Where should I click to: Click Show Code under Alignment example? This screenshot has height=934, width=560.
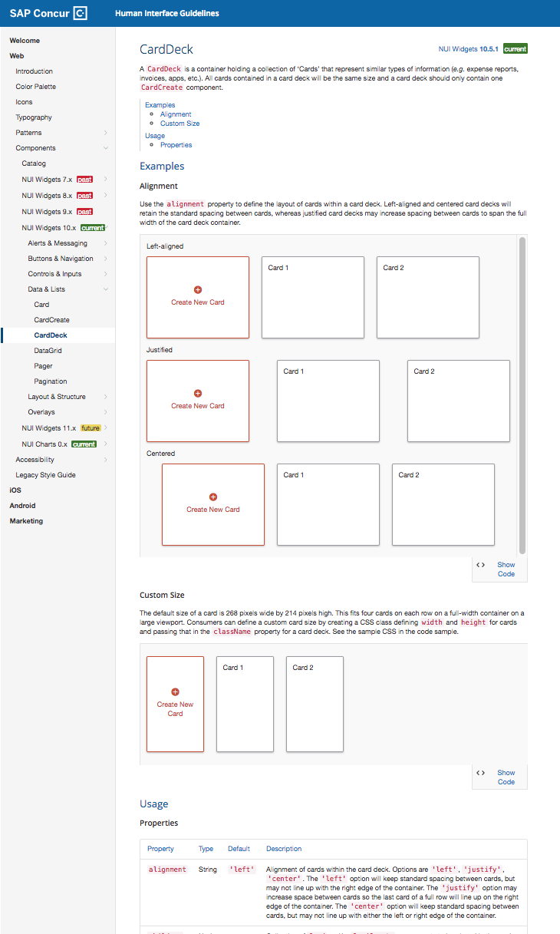click(506, 569)
